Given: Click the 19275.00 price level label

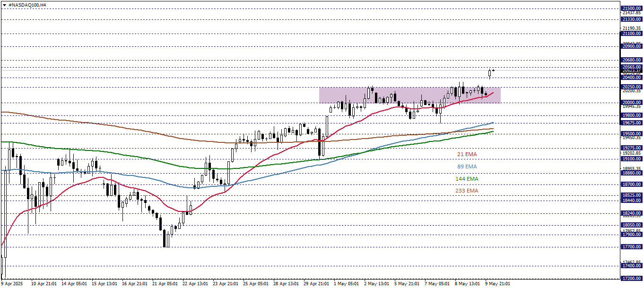Looking at the screenshot, I should (x=632, y=148).
